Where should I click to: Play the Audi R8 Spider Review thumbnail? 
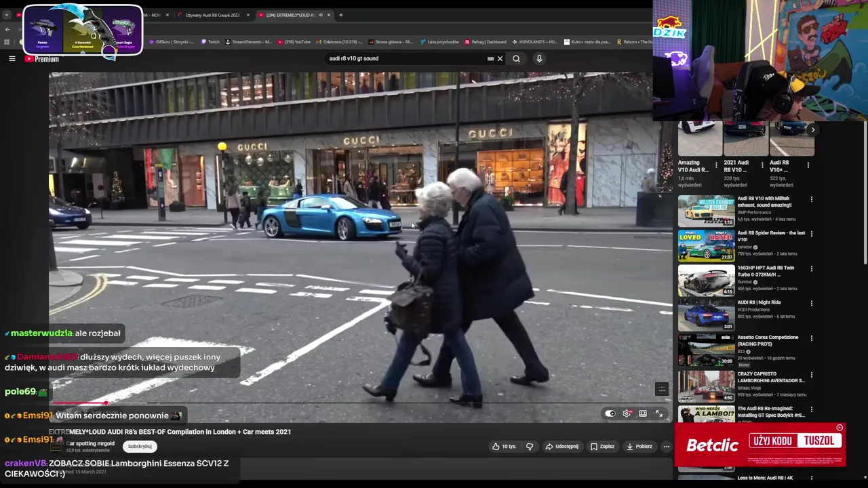click(x=706, y=245)
